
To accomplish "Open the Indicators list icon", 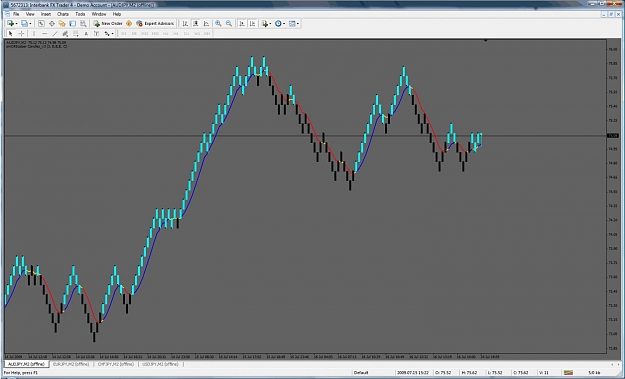I will pyautogui.click(x=264, y=24).
